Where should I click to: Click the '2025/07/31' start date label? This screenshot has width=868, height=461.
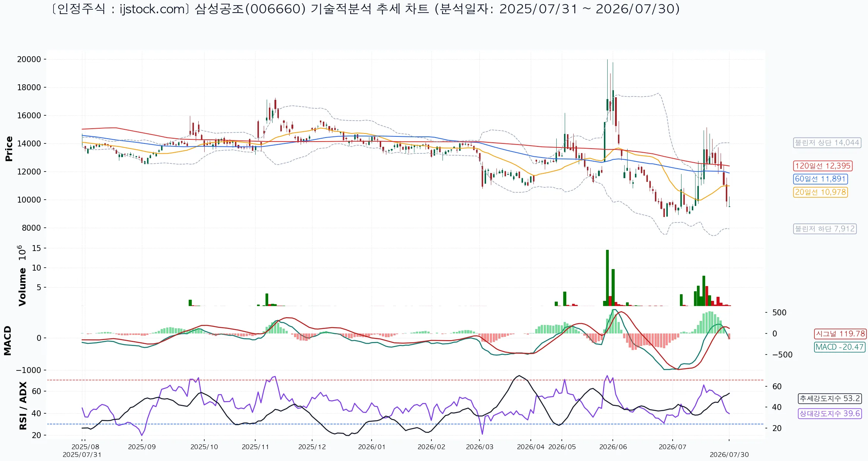pyautogui.click(x=82, y=455)
